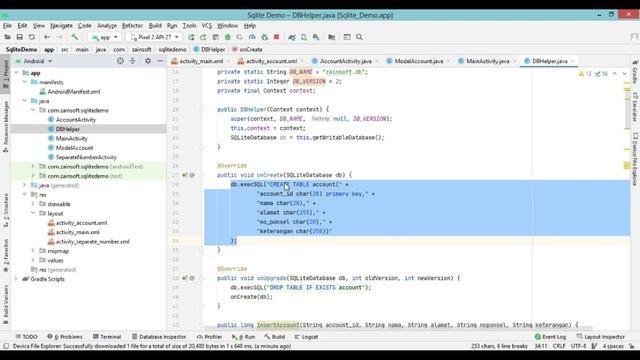The height and width of the screenshot is (360, 640).
Task: Expand the values folder
Action: coord(33,260)
